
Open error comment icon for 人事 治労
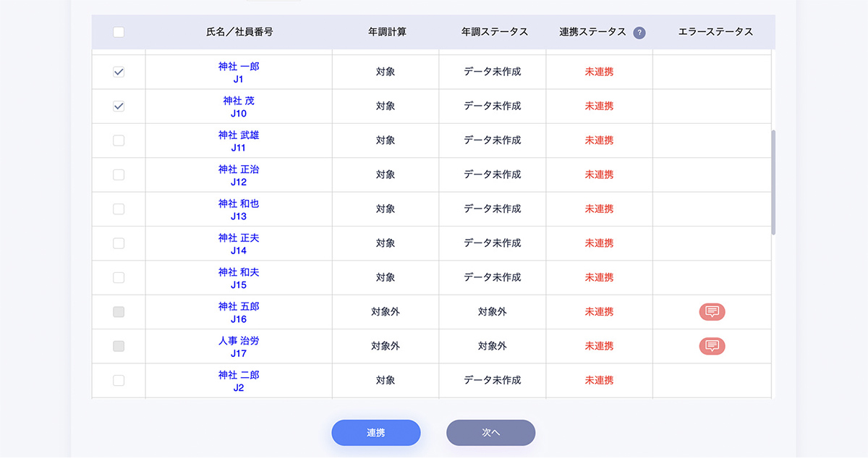712,346
